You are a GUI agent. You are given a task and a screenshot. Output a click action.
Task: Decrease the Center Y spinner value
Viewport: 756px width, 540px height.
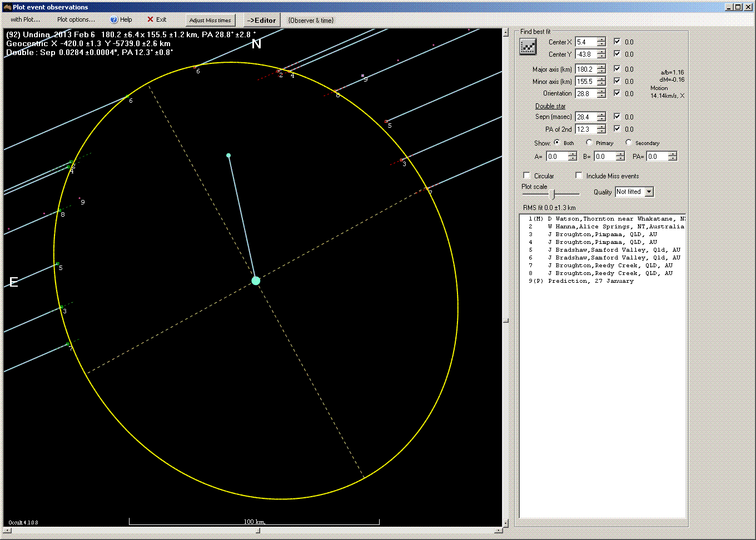601,57
